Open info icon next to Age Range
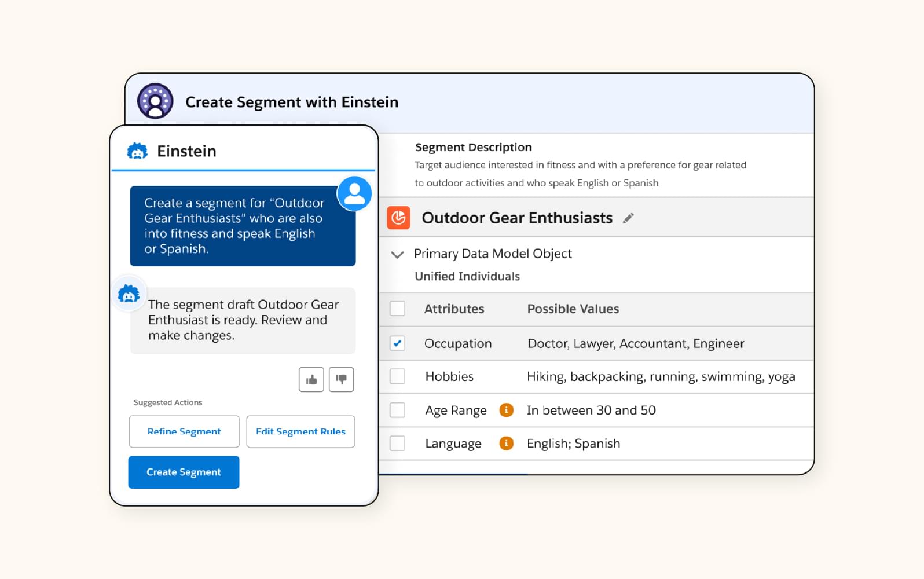 (507, 410)
